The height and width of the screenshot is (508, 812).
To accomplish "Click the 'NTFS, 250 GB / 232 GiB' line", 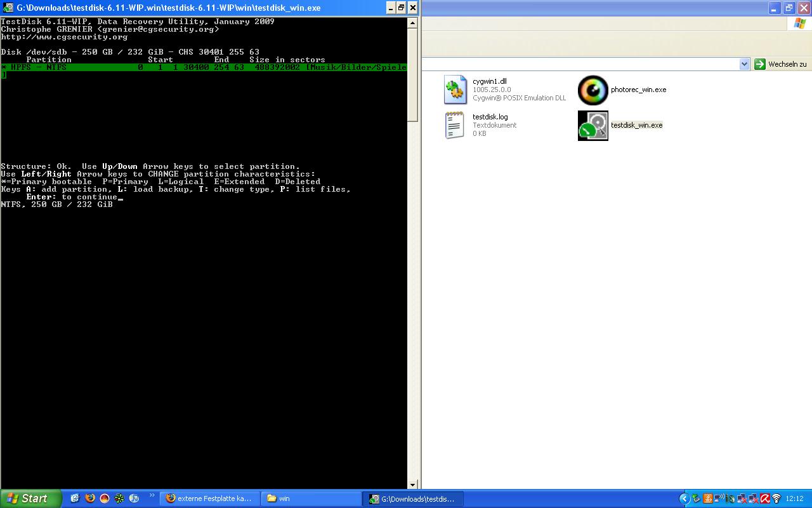I will (57, 204).
